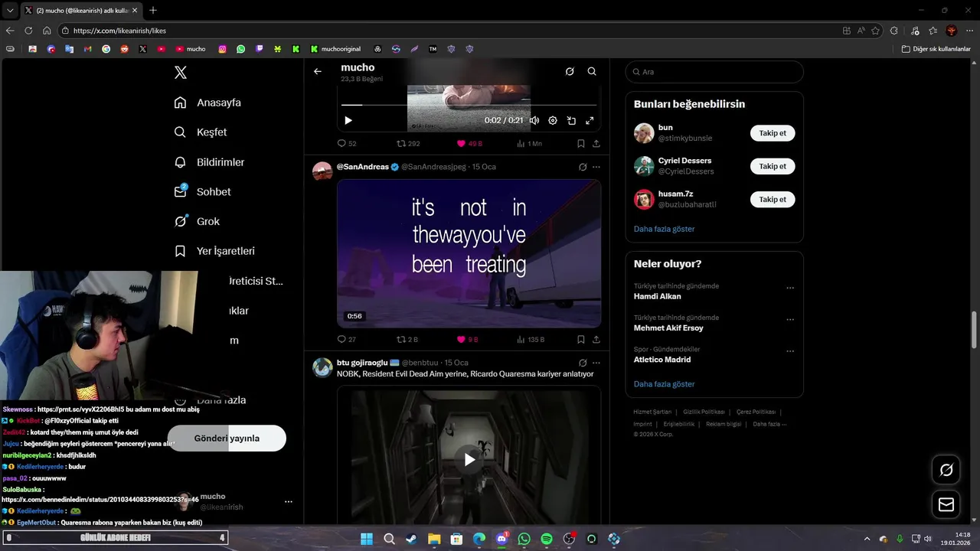Bookmark the @SanAndreas post
Image resolution: width=980 pixels, height=551 pixels.
(581, 339)
